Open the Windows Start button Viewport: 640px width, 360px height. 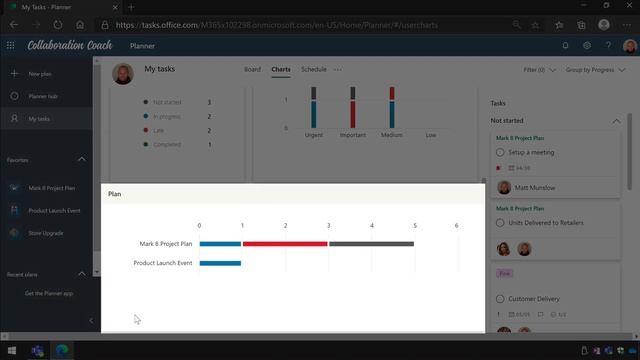pyautogui.click(x=12, y=351)
